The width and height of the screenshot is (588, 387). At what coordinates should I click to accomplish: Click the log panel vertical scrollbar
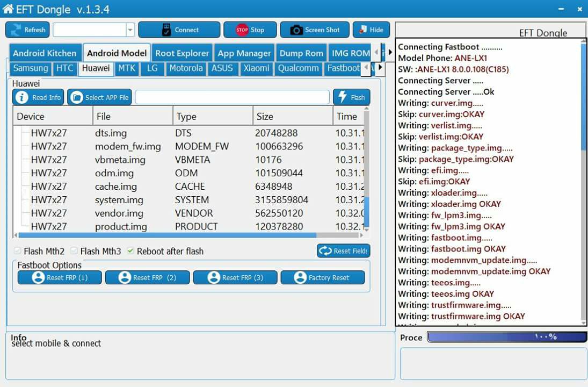[584, 182]
